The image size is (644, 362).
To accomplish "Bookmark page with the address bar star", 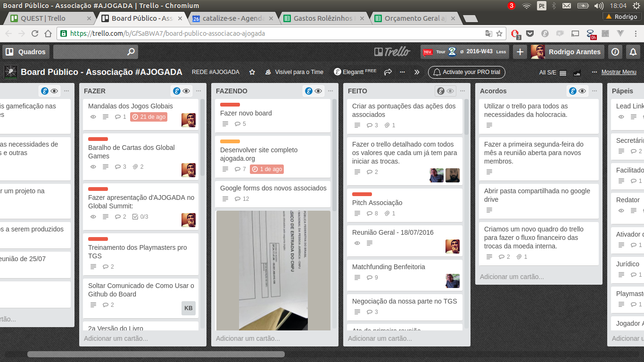I will (x=499, y=34).
